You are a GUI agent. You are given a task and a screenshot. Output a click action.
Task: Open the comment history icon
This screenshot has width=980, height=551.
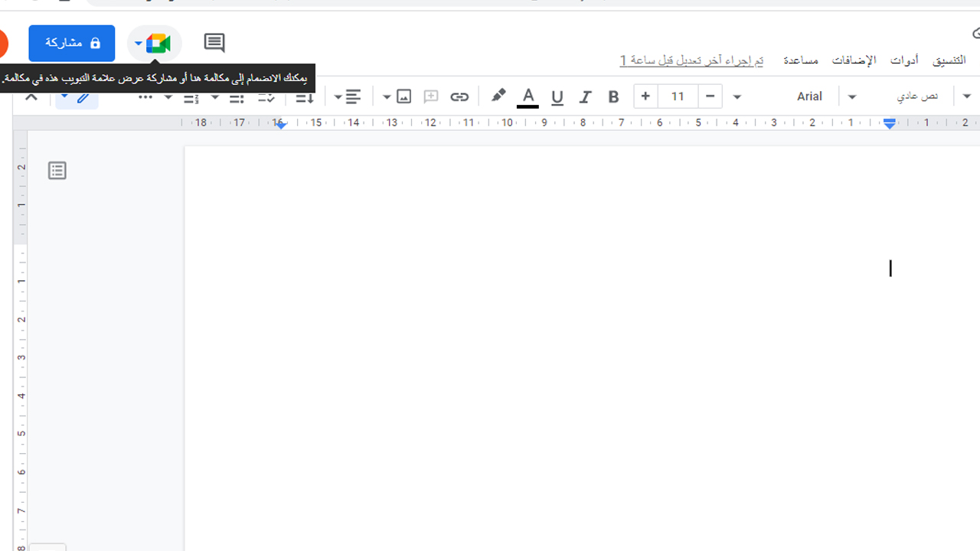coord(214,43)
